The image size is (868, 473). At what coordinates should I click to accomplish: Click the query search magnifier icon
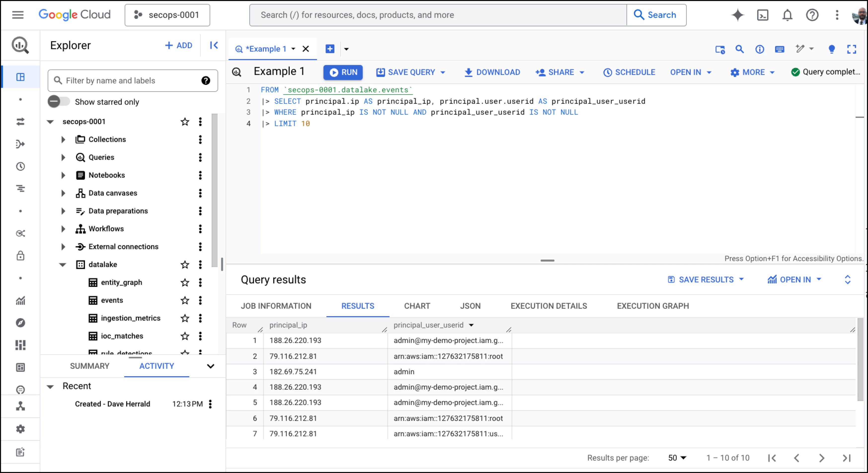pyautogui.click(x=739, y=49)
